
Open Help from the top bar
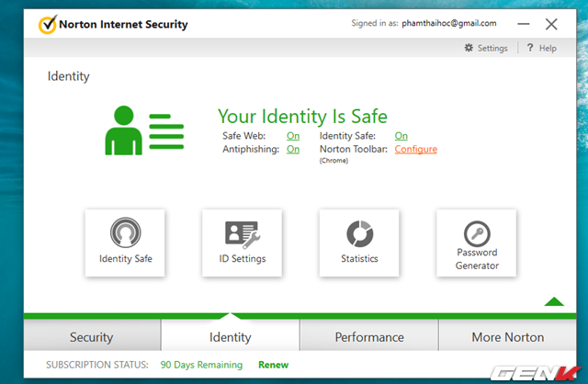tap(541, 48)
